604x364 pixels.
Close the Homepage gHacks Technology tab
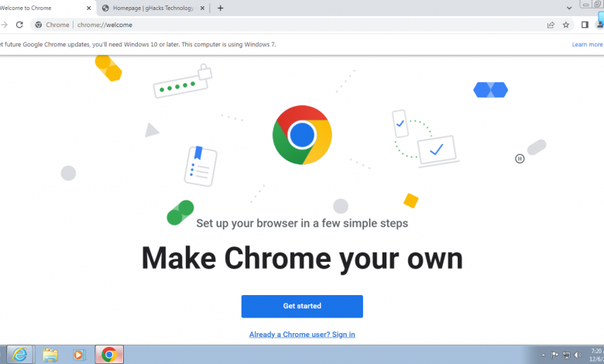pos(202,8)
